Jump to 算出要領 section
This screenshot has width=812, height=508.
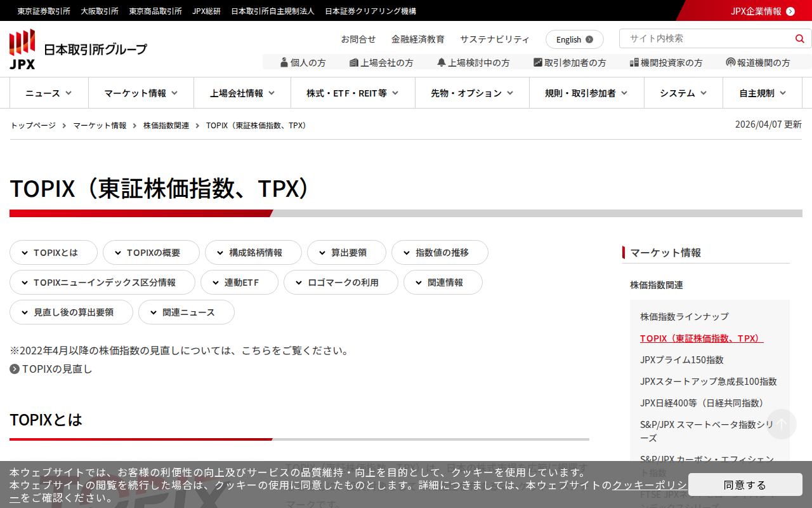(346, 253)
